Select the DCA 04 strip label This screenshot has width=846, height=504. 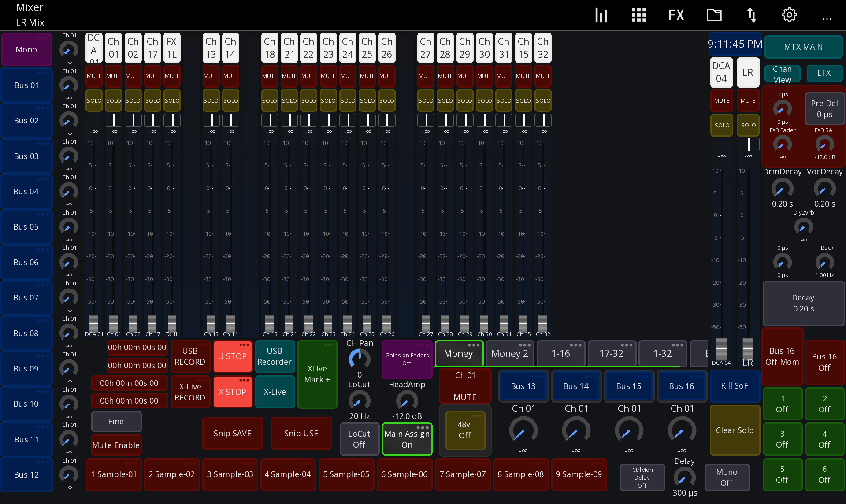721,72
